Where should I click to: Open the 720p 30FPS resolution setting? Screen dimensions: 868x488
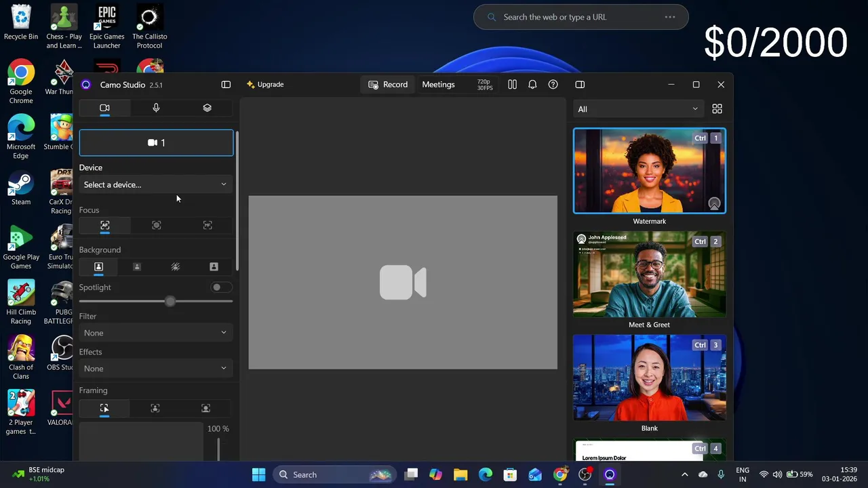tap(485, 85)
